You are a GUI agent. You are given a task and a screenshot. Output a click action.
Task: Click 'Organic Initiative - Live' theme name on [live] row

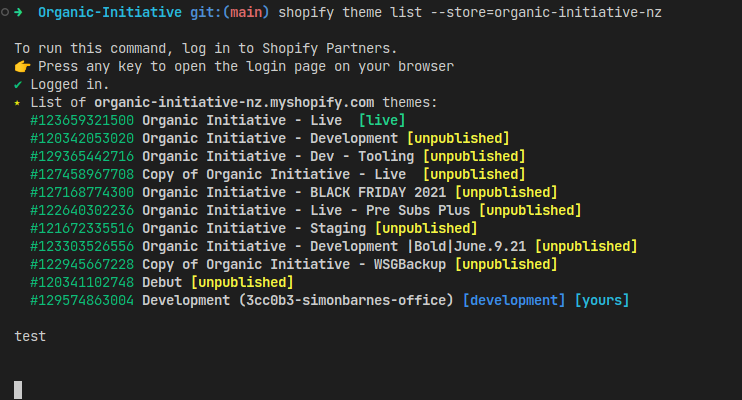pyautogui.click(x=242, y=120)
